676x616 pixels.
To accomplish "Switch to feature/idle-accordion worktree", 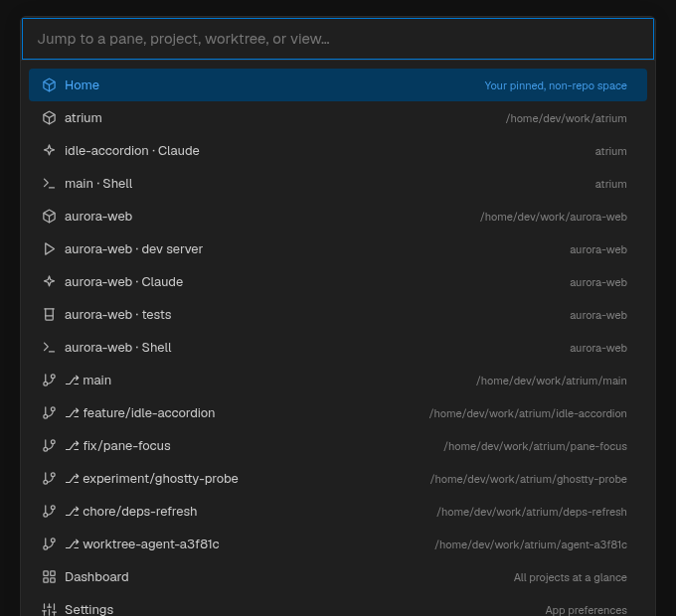I will point(338,412).
